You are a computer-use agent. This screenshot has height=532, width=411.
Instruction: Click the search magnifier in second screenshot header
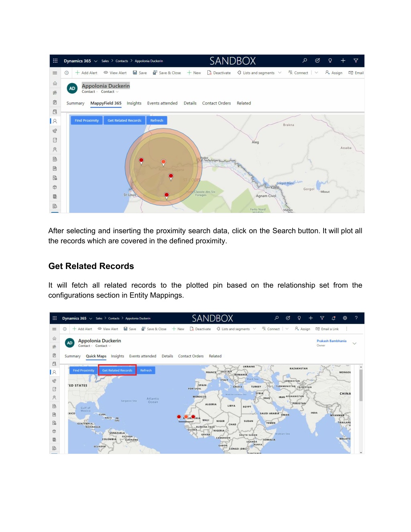coord(277,318)
